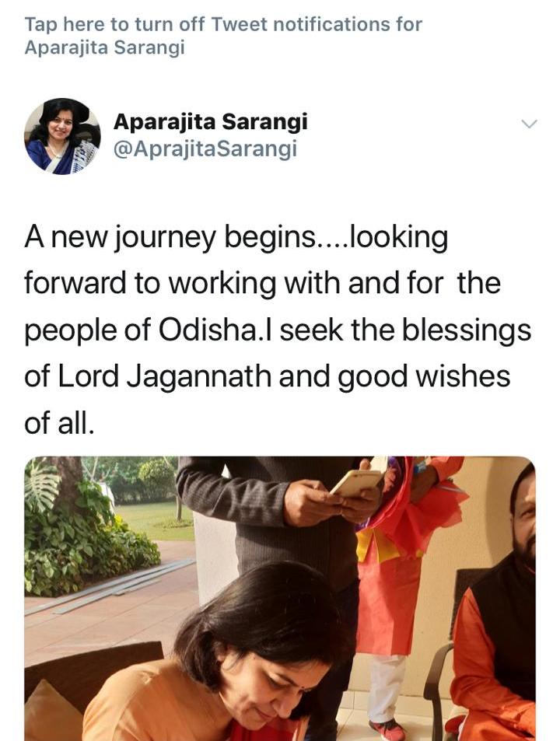Screen dimensions: 560x741
Task: Select the tweet text starting 'A new journey begins'
Action: pyautogui.click(x=278, y=330)
